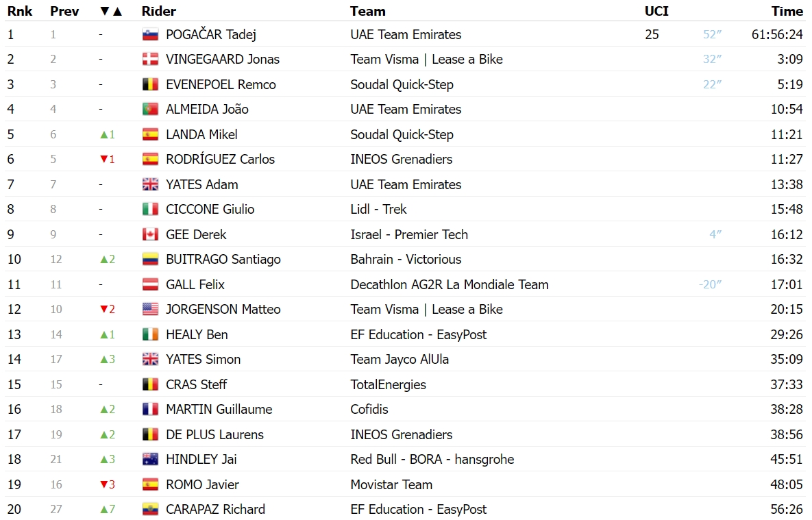Screen dimensions: 812x520
Task: Click the USA flag next to Jorgenson
Action: [x=150, y=310]
